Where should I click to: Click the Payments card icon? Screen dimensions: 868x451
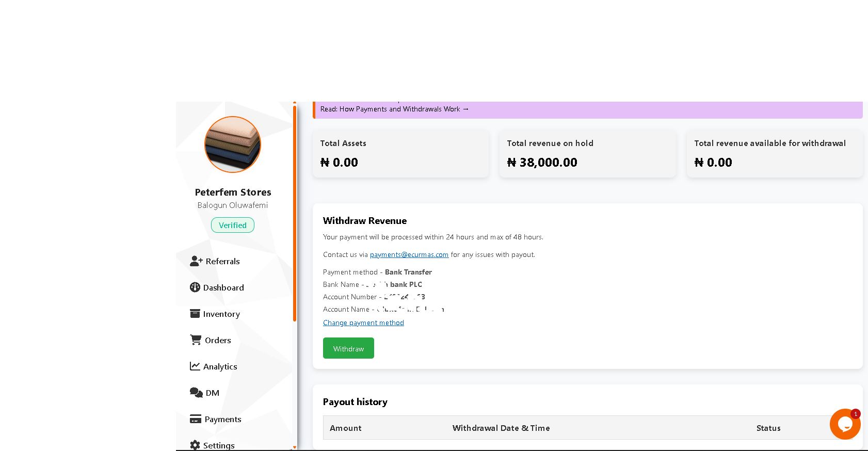coord(195,419)
